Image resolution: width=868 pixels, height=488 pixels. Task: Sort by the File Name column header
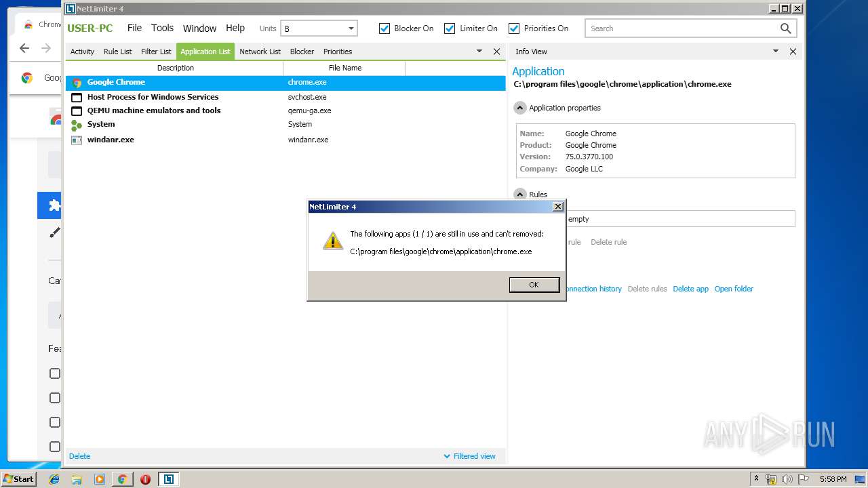344,68
